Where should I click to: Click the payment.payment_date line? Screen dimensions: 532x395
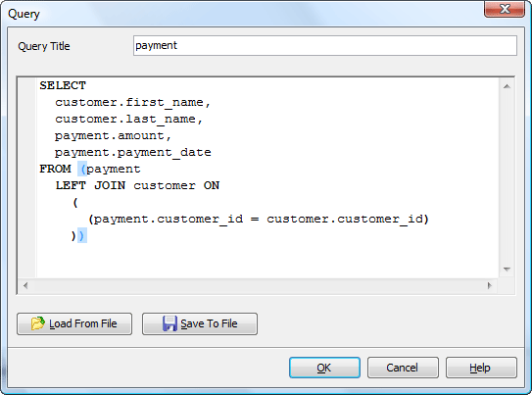coord(132,152)
